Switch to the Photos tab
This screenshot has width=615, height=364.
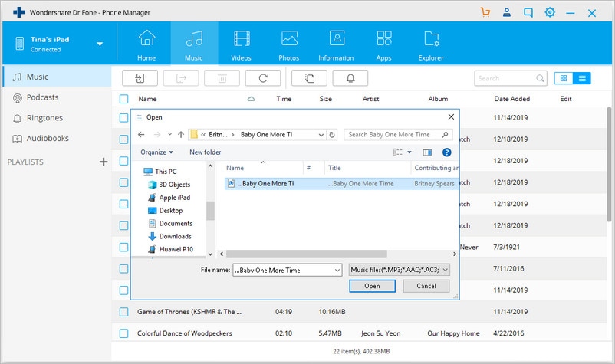click(x=289, y=45)
